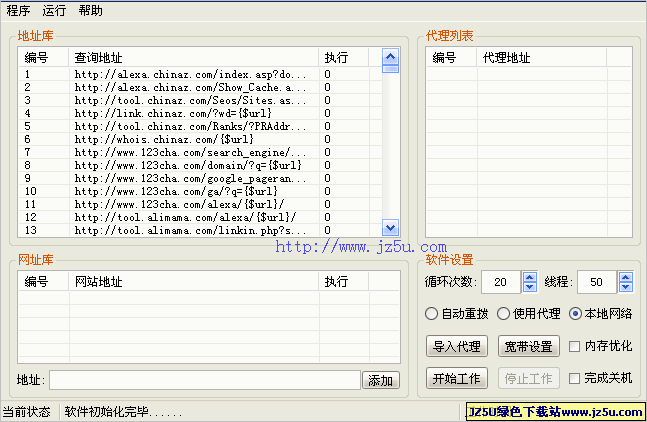Click status text 软件初始化完毕......
Screen dimensions: 647x422
coord(123,412)
